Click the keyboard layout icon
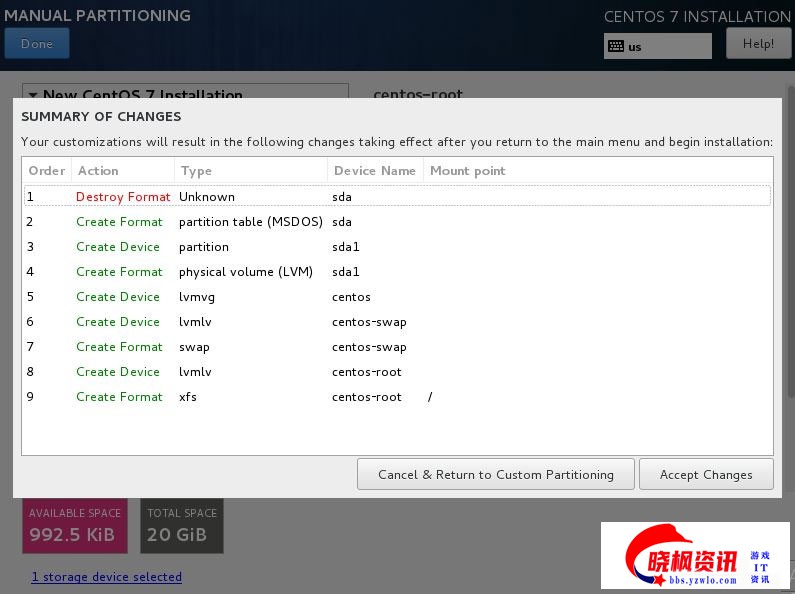This screenshot has width=795, height=594. click(x=616, y=46)
